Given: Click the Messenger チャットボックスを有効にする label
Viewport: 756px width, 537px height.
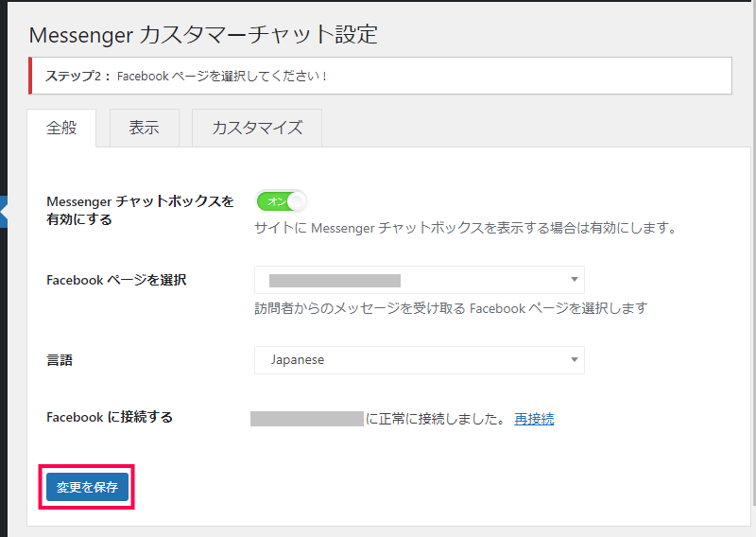Looking at the screenshot, I should point(140,210).
